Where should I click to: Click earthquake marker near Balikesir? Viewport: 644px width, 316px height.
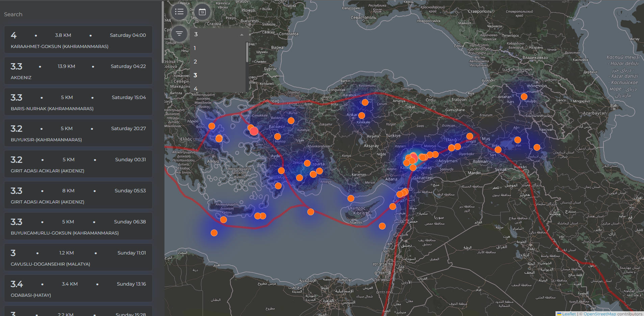click(x=291, y=121)
